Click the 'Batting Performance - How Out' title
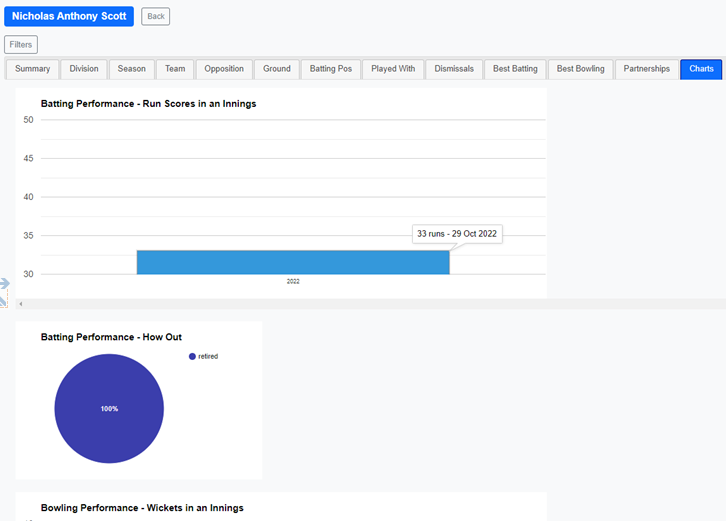The image size is (726, 521). point(111,337)
